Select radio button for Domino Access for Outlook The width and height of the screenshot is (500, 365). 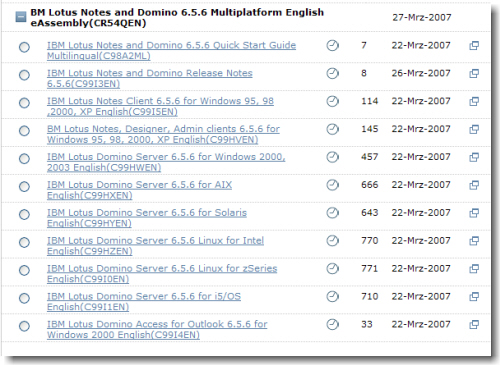pyautogui.click(x=24, y=326)
